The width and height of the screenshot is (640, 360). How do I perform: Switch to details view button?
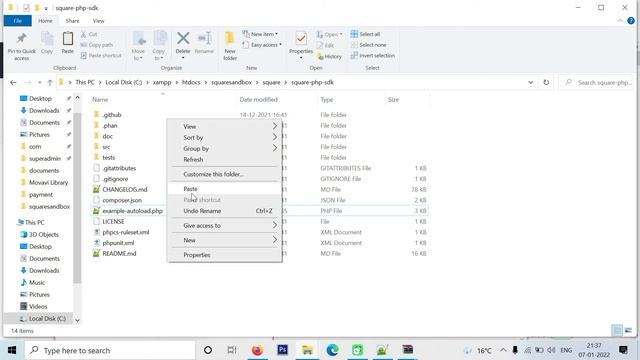(617, 330)
